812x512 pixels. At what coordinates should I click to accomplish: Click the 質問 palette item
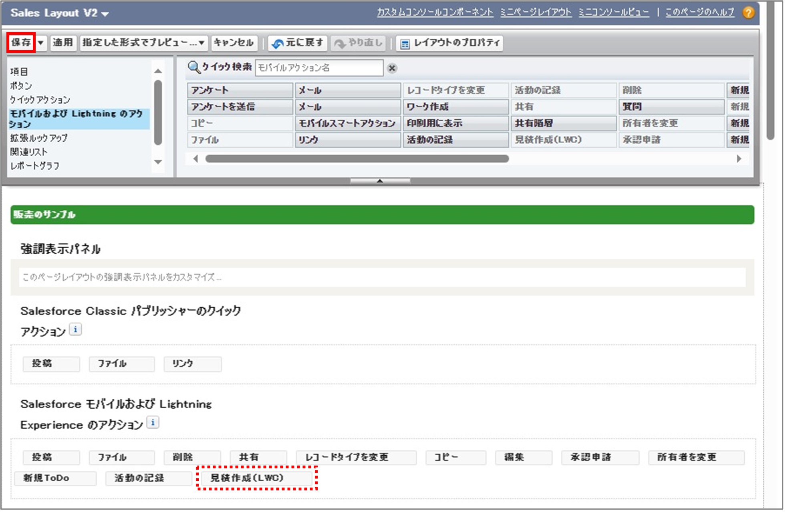pyautogui.click(x=671, y=106)
